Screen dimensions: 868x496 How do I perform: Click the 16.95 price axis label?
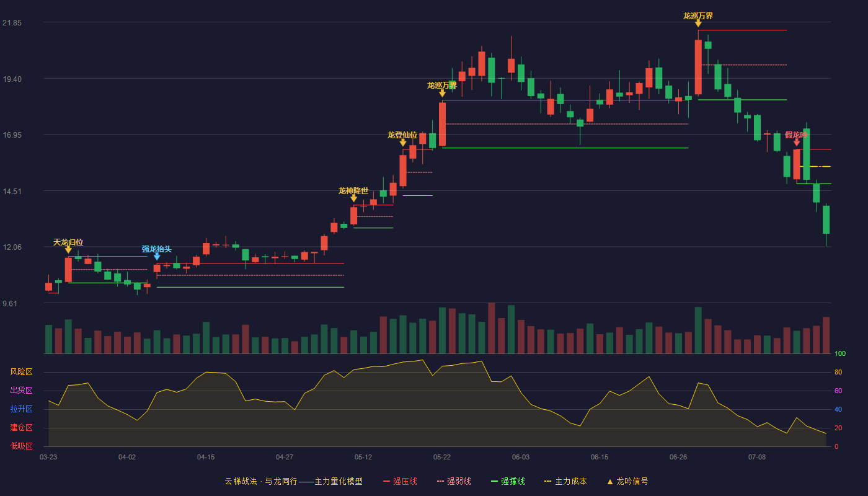[12, 135]
